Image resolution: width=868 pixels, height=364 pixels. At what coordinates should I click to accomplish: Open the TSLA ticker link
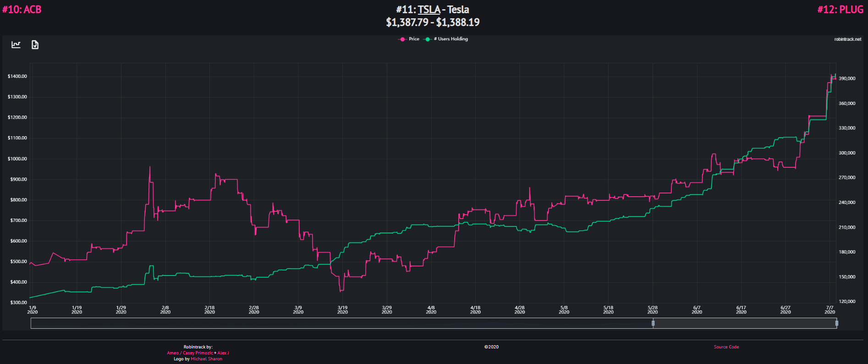coord(429,9)
